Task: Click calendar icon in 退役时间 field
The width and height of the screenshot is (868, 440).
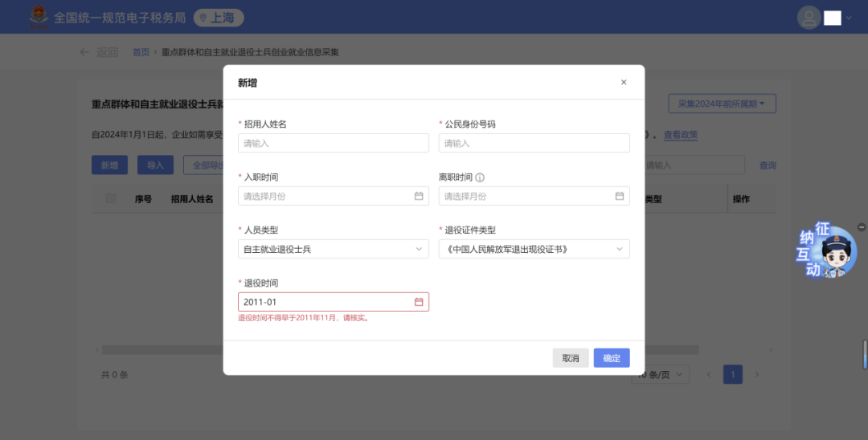Action: point(419,302)
